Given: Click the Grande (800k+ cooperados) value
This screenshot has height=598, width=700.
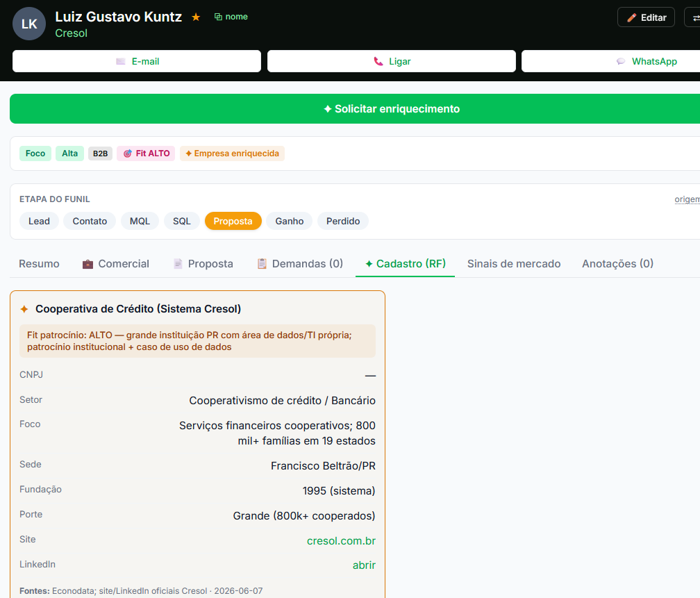Looking at the screenshot, I should tap(304, 516).
